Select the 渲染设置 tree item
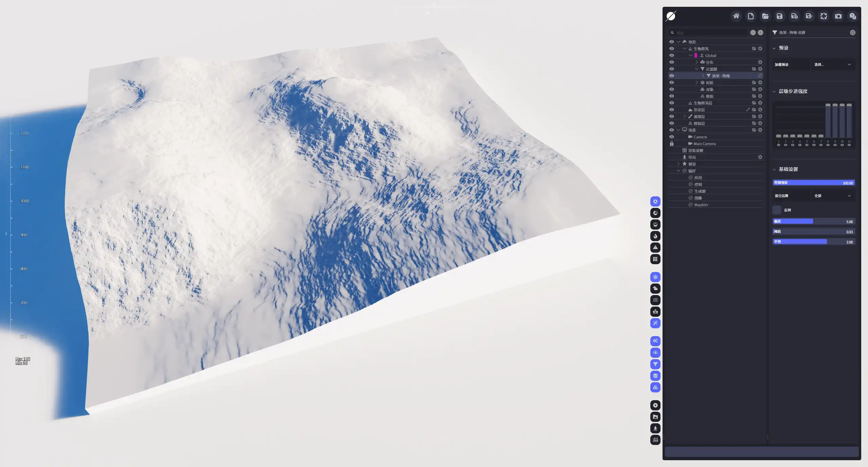The image size is (868, 467). [x=695, y=150]
